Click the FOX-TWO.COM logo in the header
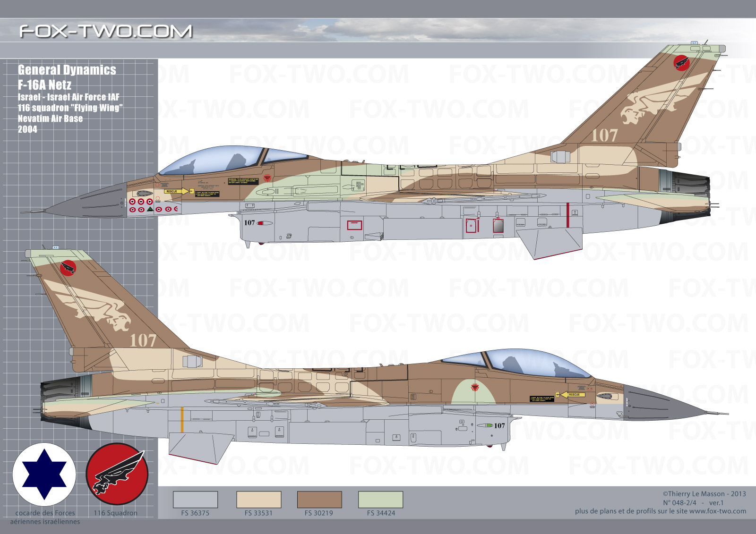The width and height of the screenshot is (756, 534). [x=106, y=31]
